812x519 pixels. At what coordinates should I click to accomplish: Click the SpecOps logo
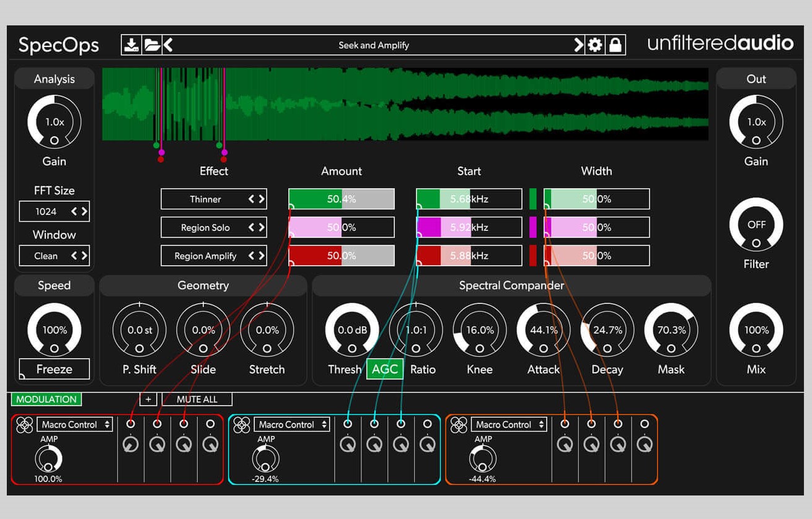click(58, 45)
